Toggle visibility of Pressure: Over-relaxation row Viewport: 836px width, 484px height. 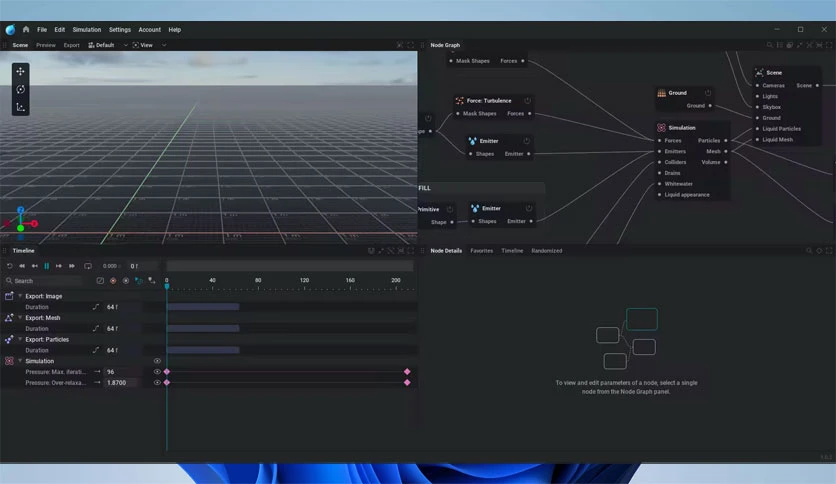(157, 382)
